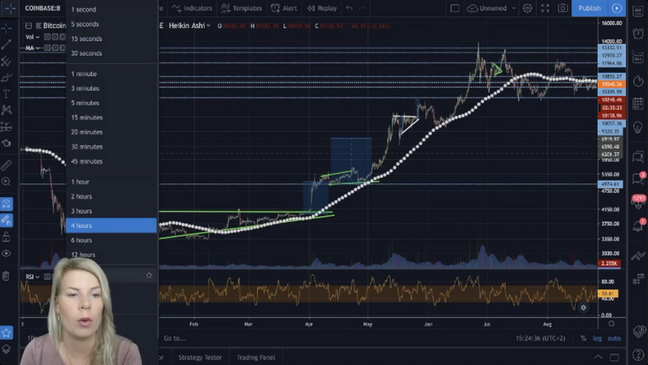The width and height of the screenshot is (648, 365).
Task: Click the remove drawings trash icon
Action: pyautogui.click(x=6, y=276)
